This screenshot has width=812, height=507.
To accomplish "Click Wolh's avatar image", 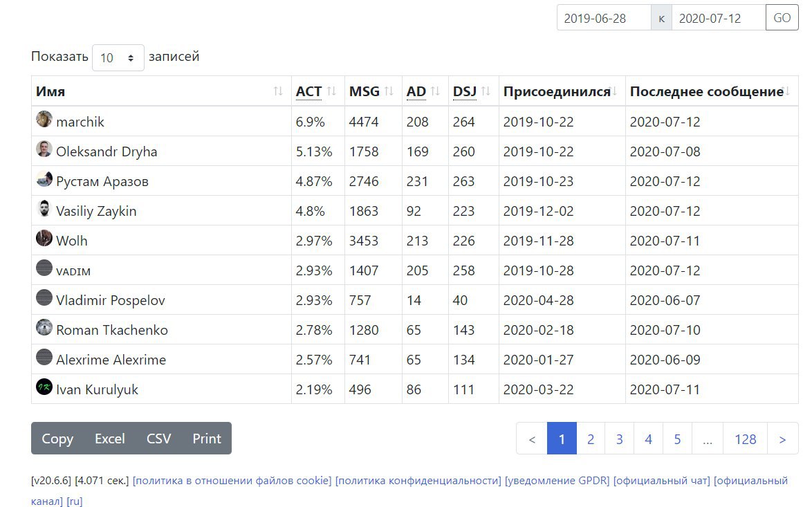I will tap(44, 238).
